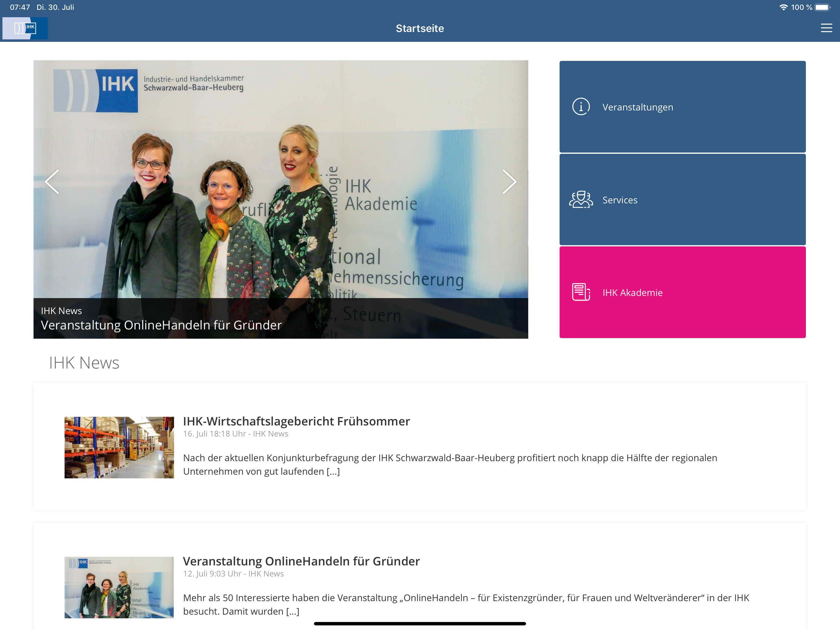This screenshot has width=840, height=630.
Task: Click the Konjunkturbefragung article excerpt
Action: 450,465
